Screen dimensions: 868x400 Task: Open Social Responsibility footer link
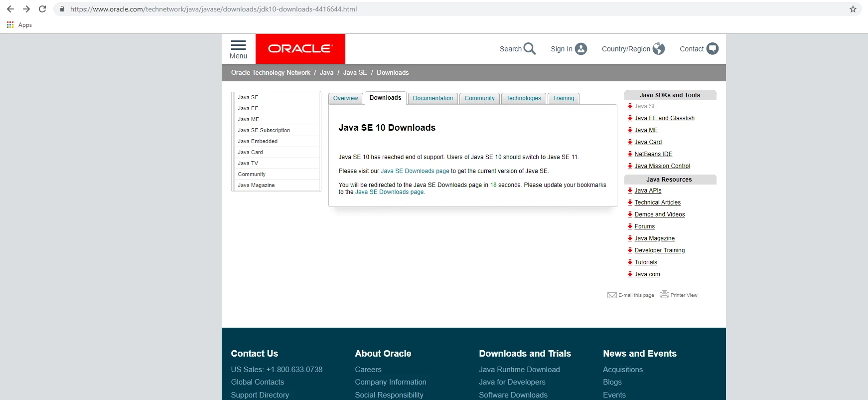click(389, 395)
